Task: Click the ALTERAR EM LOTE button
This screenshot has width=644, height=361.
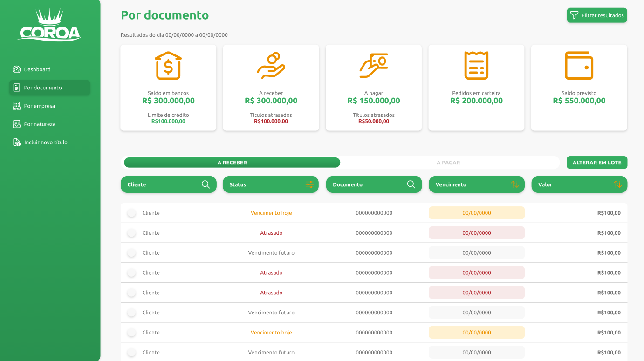Action: (597, 163)
